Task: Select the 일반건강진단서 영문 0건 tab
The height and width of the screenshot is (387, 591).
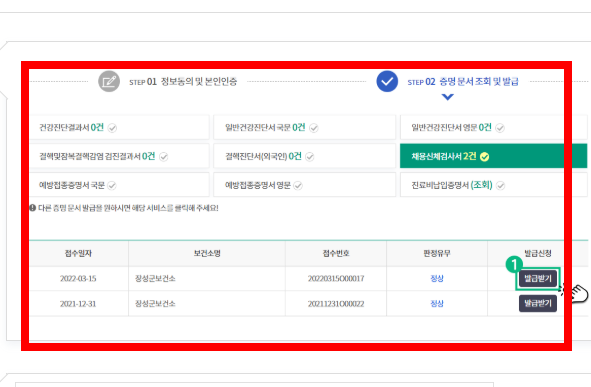Action: 493,127
